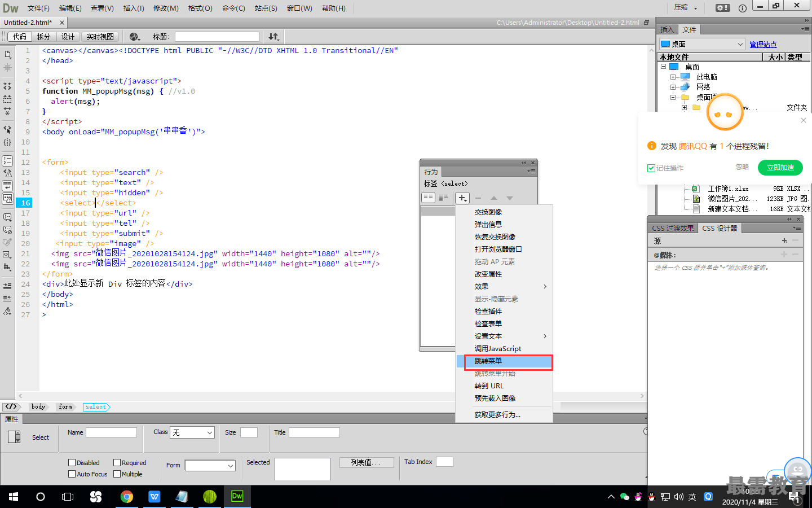Viewport: 812px width, 508px height.
Task: Add CSS source plus icon
Action: (x=784, y=240)
